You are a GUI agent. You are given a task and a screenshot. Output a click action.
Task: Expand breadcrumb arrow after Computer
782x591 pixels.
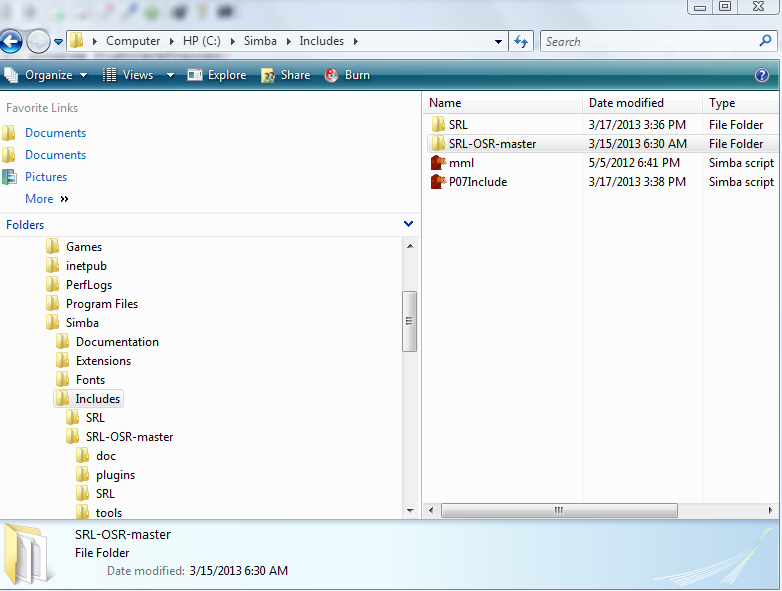[172, 41]
